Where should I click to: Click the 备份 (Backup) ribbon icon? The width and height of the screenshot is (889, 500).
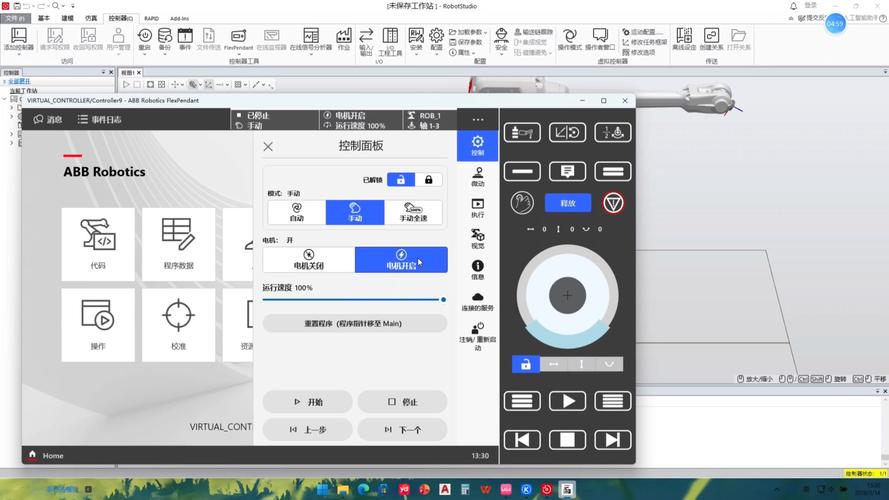click(164, 39)
